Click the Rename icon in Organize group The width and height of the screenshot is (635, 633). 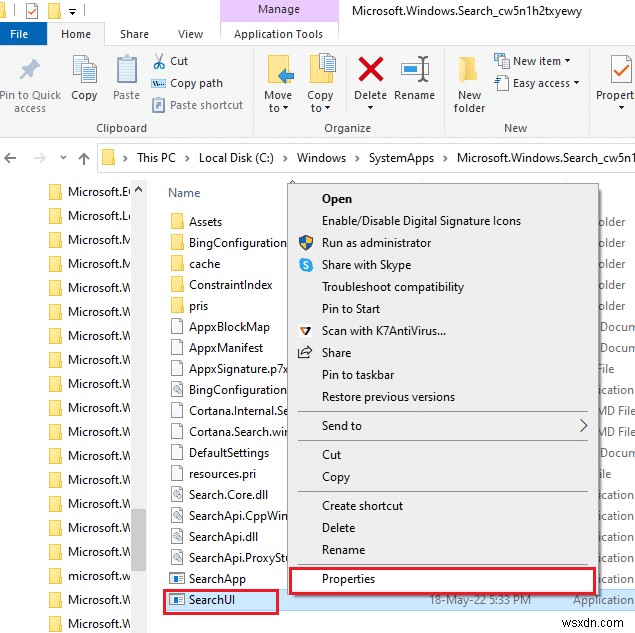(415, 69)
